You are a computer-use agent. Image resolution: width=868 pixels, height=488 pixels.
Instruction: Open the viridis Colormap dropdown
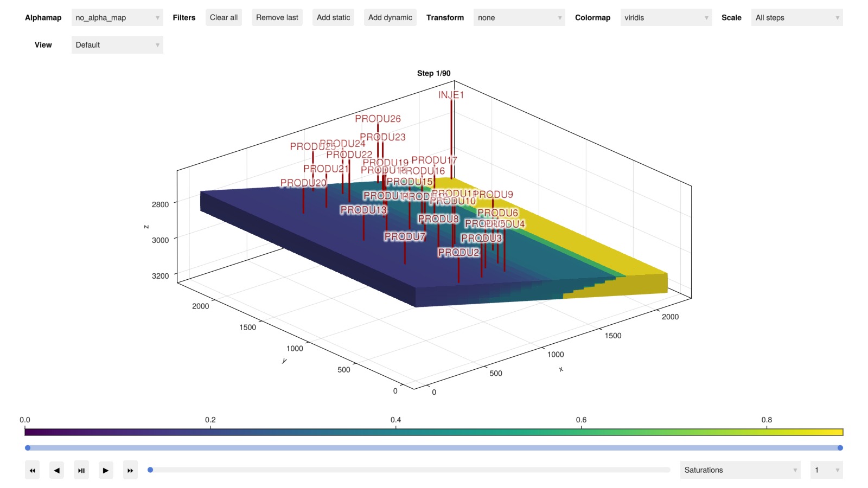click(x=666, y=18)
